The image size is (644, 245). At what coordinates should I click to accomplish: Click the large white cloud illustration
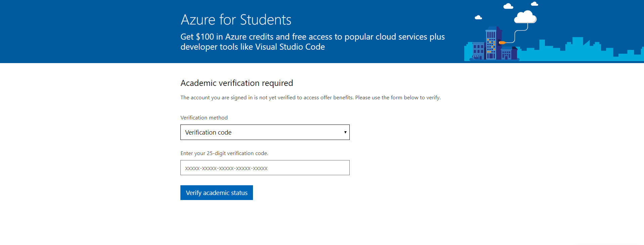point(525,17)
